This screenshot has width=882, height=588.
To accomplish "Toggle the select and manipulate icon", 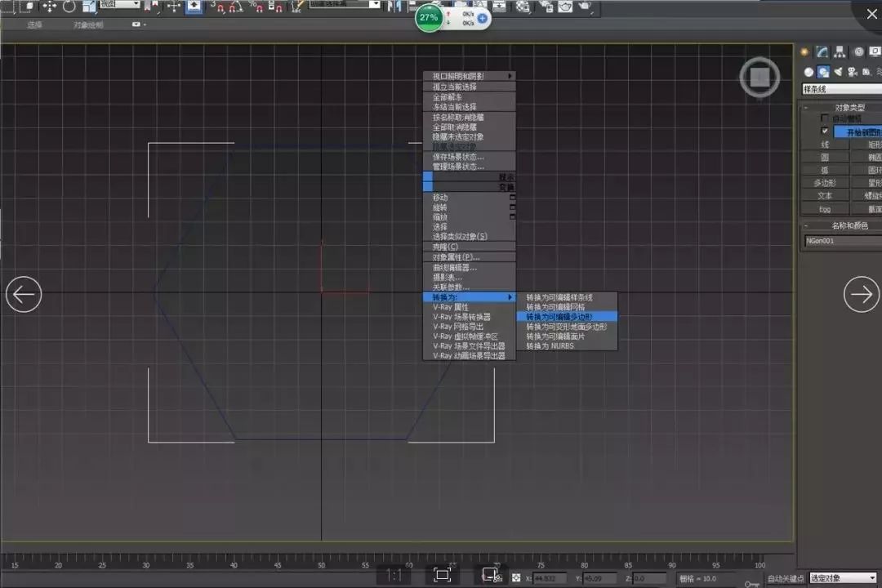I will coord(174,7).
